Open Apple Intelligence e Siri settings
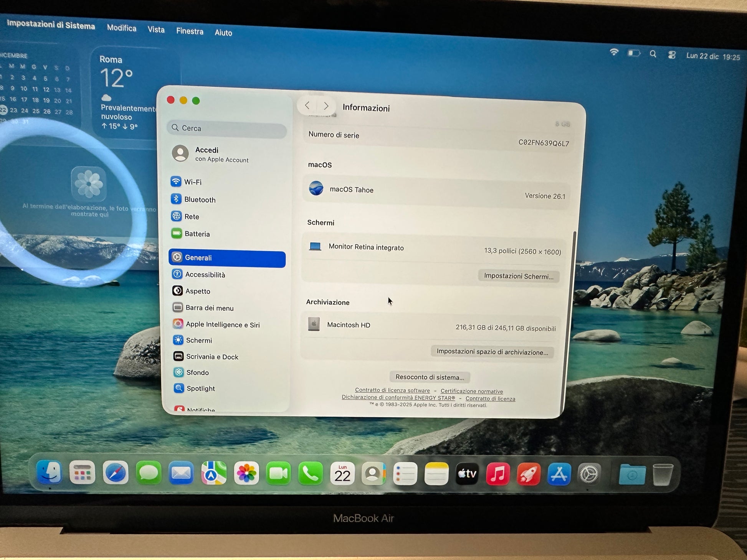Image resolution: width=747 pixels, height=560 pixels. tap(222, 324)
